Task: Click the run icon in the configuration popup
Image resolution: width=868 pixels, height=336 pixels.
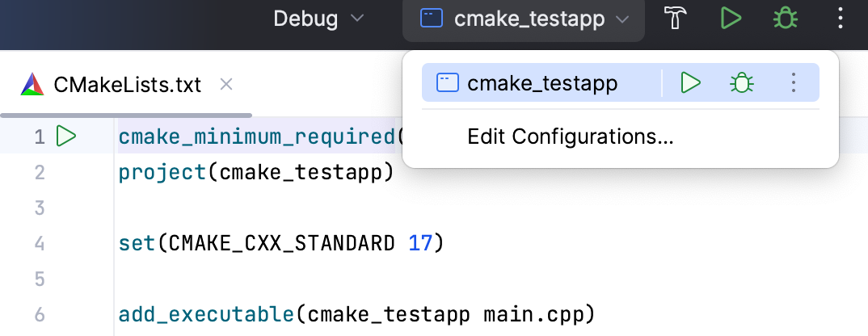Action: 690,82
